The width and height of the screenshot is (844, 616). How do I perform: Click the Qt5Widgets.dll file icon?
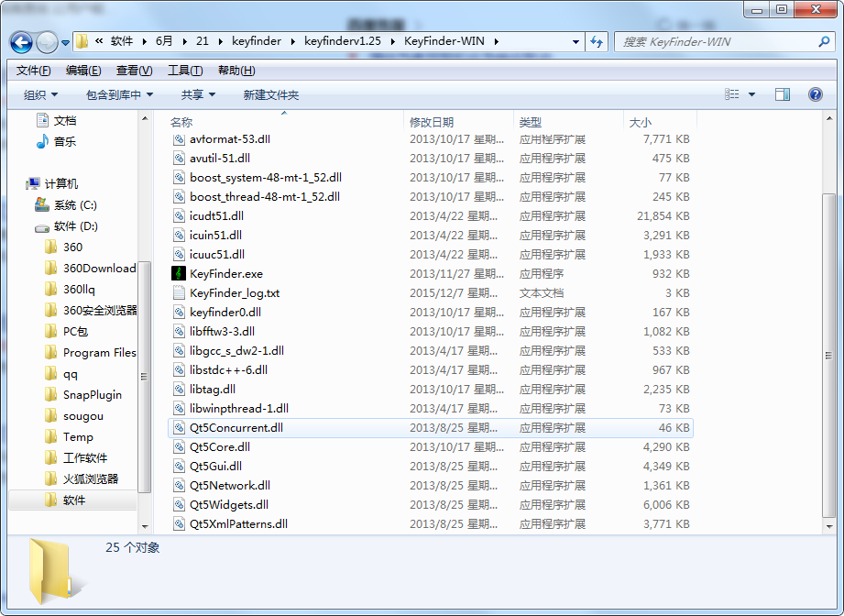[x=179, y=505]
